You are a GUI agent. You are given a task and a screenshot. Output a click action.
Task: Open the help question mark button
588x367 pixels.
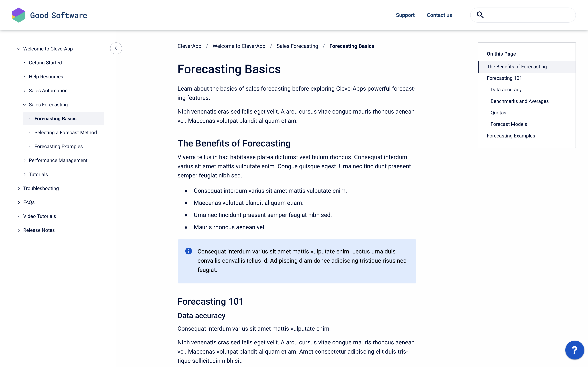pyautogui.click(x=574, y=350)
